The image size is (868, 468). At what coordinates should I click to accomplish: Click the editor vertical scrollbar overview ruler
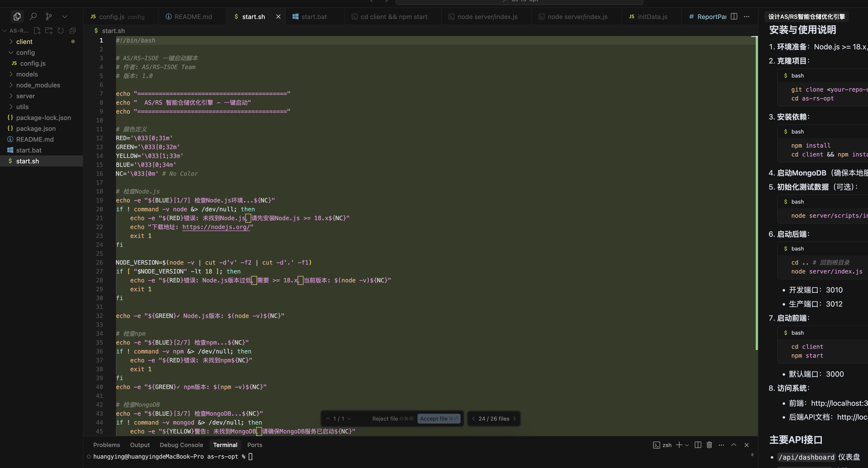[756, 193]
